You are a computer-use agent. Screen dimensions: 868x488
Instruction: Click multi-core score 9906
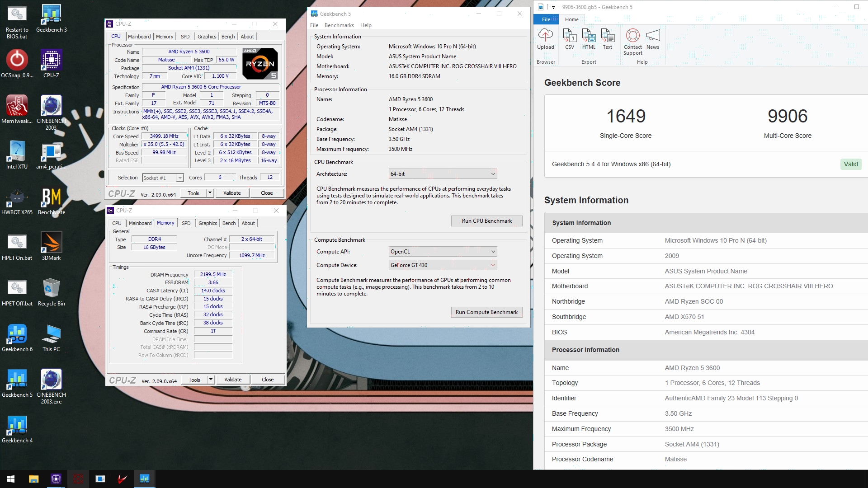788,116
